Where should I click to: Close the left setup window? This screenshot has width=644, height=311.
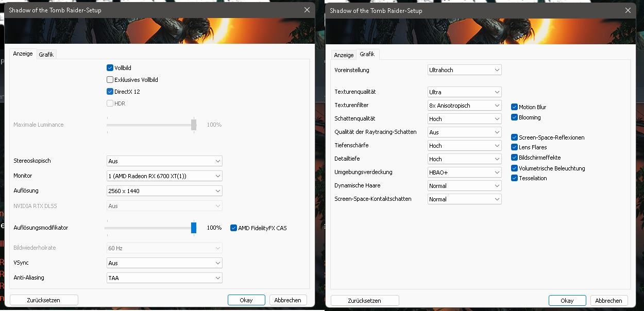(307, 10)
